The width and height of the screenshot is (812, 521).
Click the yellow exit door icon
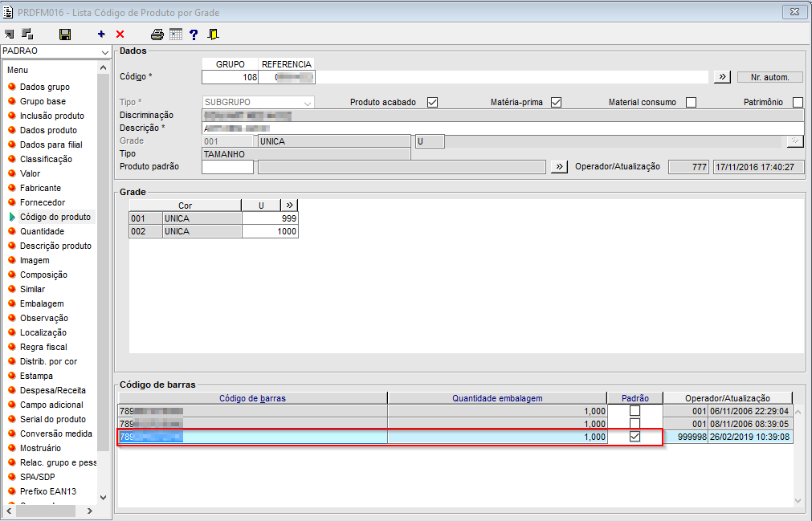tap(213, 35)
